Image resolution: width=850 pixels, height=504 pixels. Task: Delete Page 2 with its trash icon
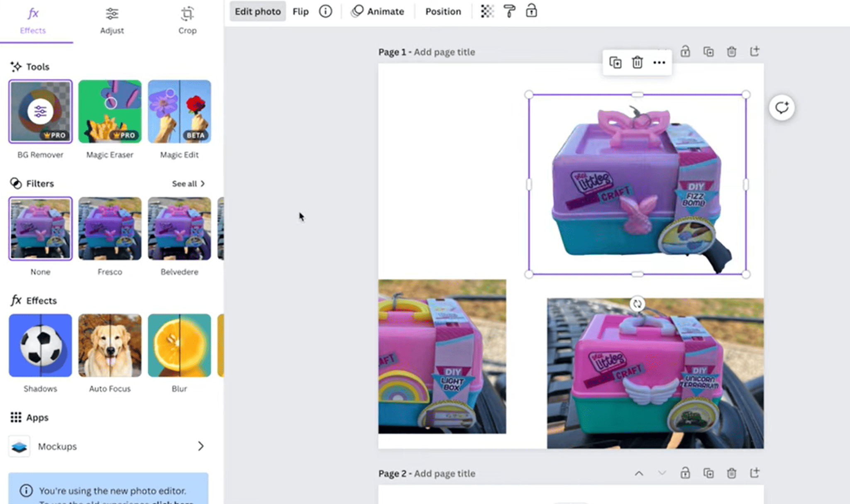tap(731, 473)
